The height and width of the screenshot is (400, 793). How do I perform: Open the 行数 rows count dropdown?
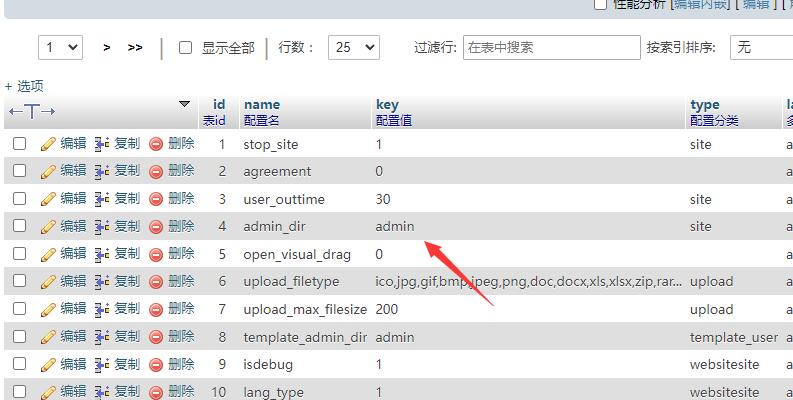point(355,47)
